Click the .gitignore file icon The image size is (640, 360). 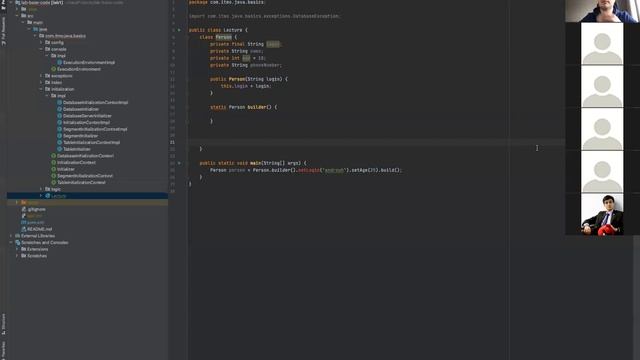coord(24,209)
